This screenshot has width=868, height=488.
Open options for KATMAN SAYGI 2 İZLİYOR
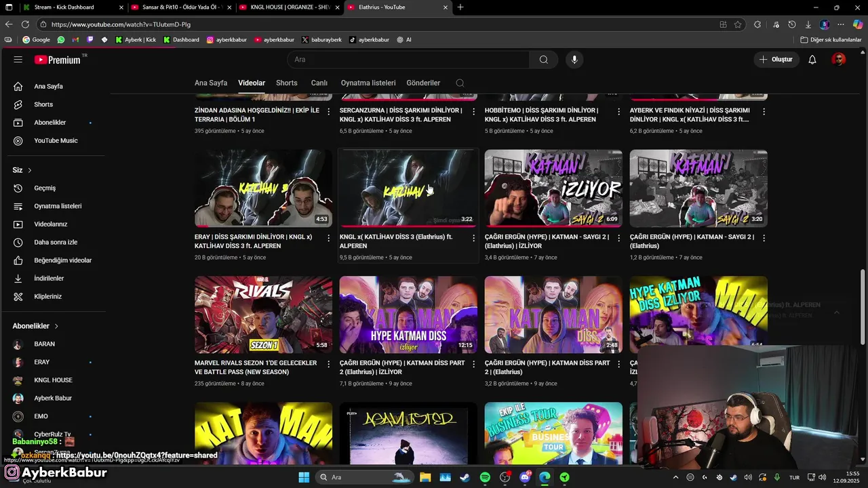[x=618, y=238]
